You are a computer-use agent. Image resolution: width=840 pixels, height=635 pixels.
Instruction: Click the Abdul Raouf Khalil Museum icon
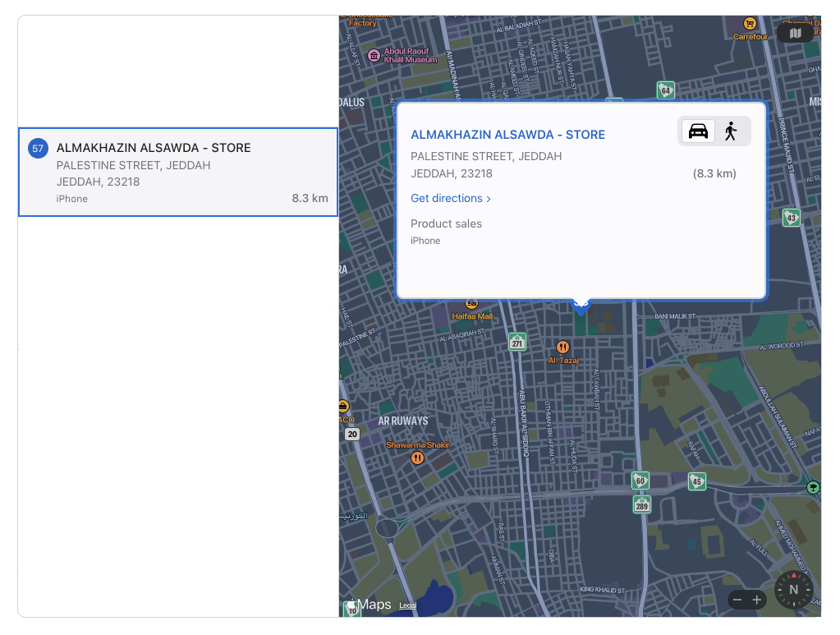point(374,55)
